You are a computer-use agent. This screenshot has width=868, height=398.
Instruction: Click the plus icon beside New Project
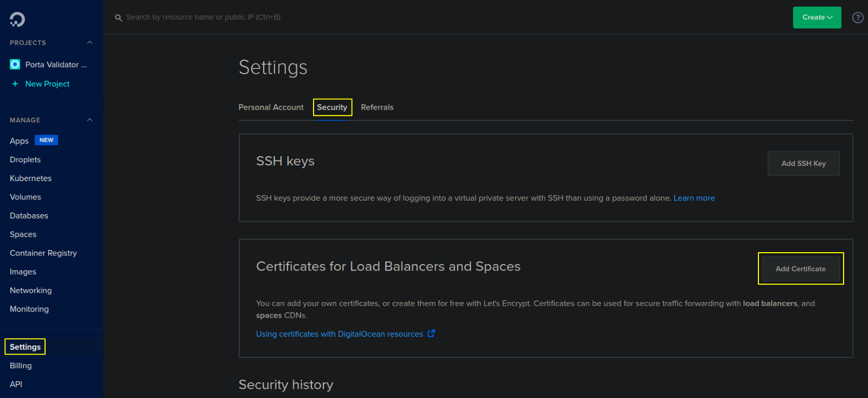[x=15, y=84]
